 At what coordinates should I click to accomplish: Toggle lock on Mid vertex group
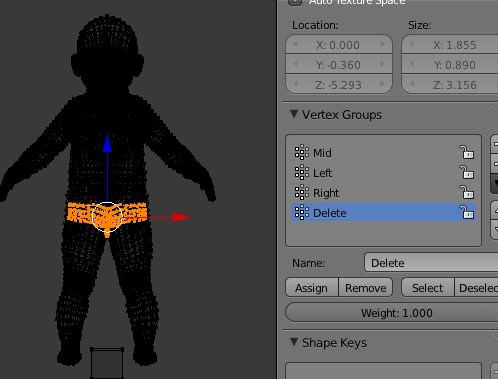click(467, 152)
